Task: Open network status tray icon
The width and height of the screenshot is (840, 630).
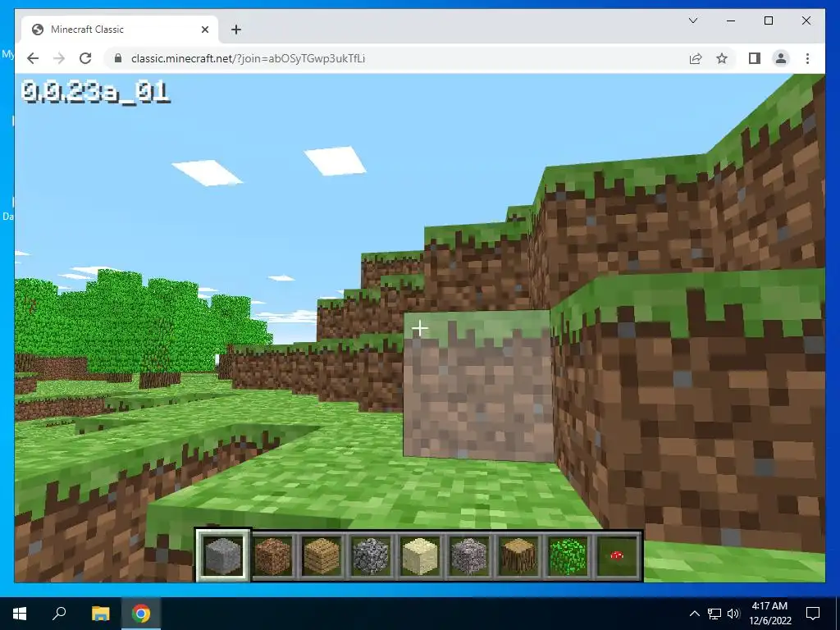Action: coord(714,614)
